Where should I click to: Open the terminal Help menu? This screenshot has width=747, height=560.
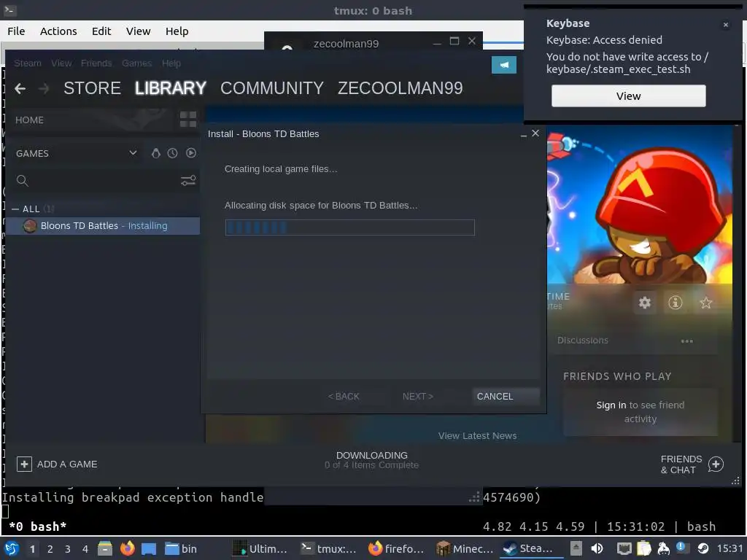coord(177,31)
